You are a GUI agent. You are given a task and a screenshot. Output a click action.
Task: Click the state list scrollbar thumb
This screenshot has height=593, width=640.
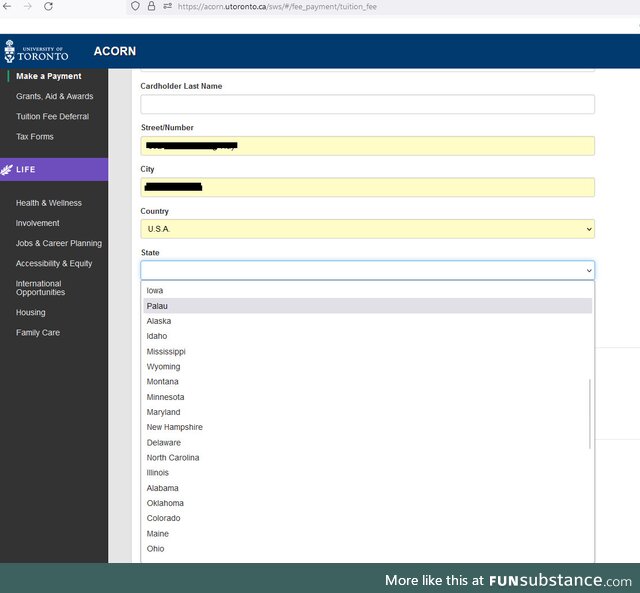click(x=590, y=414)
